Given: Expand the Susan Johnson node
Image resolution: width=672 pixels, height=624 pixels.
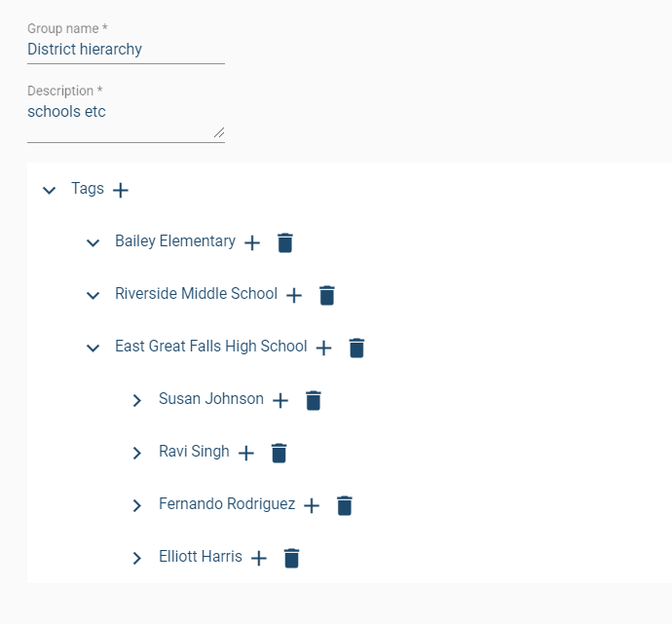Looking at the screenshot, I should click(x=137, y=400).
